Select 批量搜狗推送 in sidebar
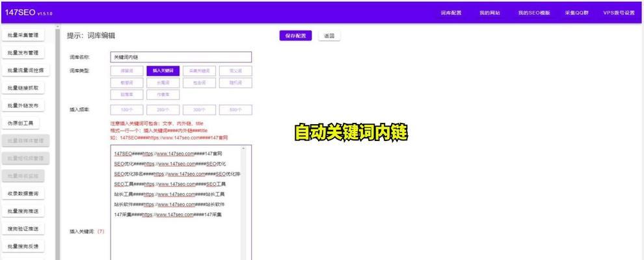This screenshot has height=260, width=644. tap(23, 211)
